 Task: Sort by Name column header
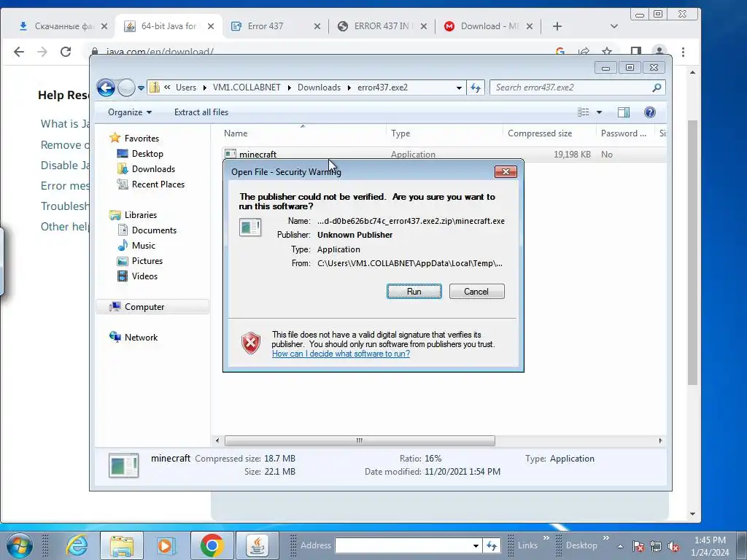point(236,134)
